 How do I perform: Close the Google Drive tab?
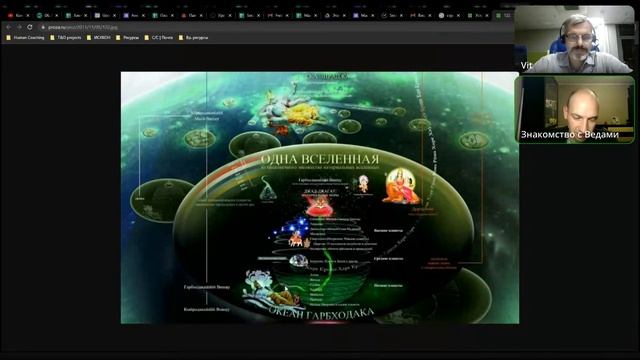pos(344,16)
